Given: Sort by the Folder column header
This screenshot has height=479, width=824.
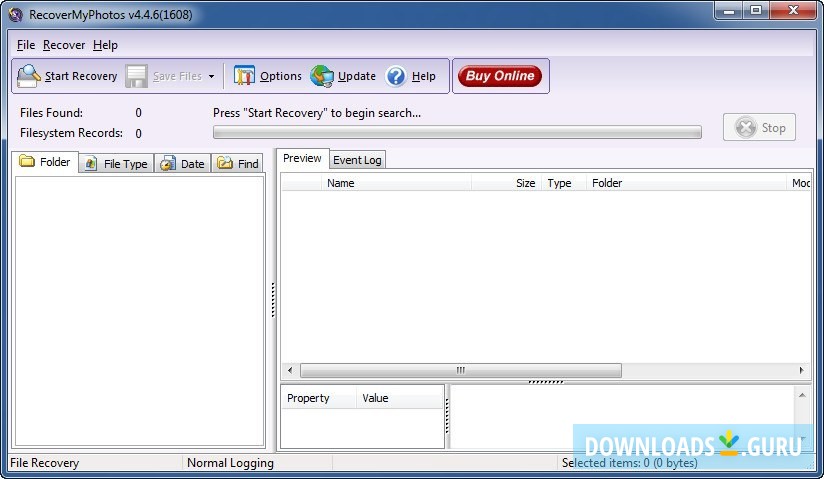Looking at the screenshot, I should 686,183.
